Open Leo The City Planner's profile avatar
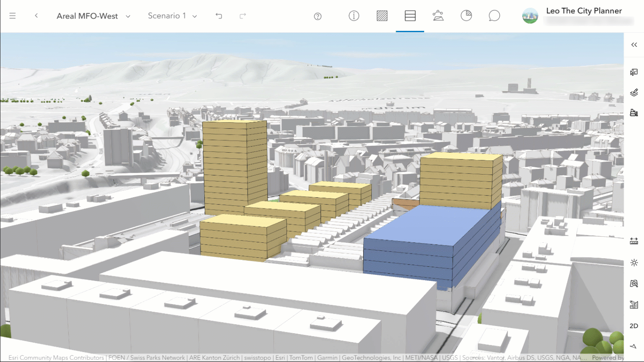 530,15
